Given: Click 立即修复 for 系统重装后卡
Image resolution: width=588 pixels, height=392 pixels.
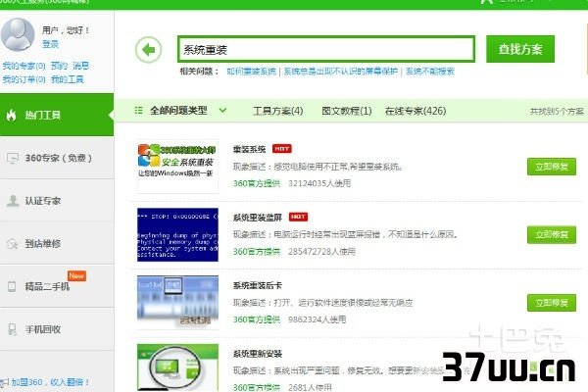Looking at the screenshot, I should [551, 303].
